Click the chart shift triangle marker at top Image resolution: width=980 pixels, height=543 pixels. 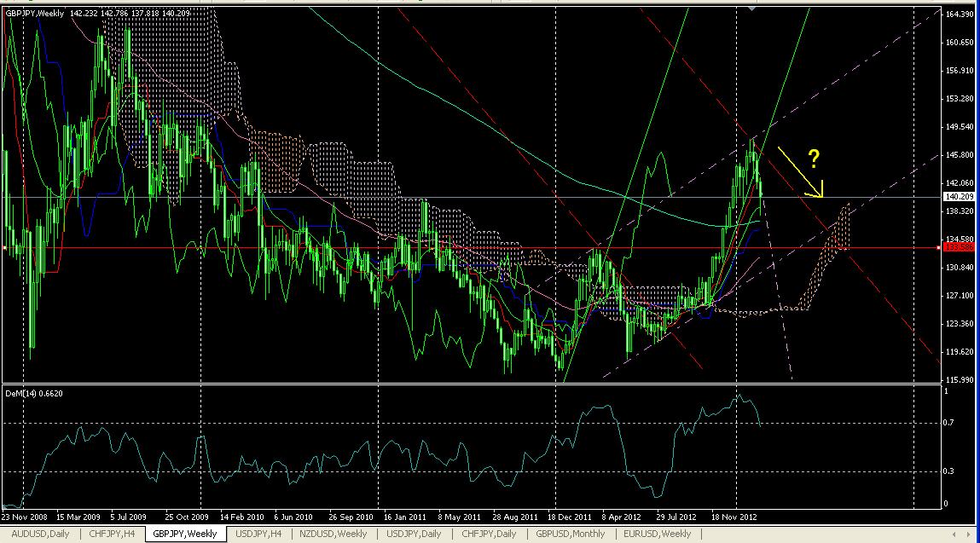point(751,9)
